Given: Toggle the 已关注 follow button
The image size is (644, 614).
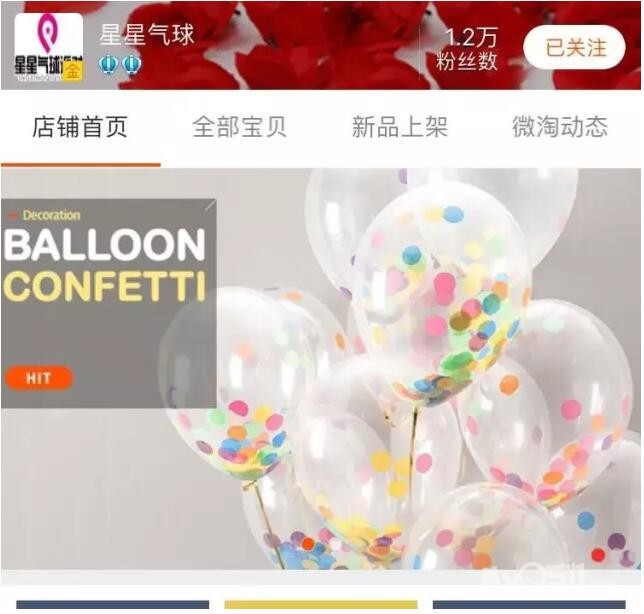Looking at the screenshot, I should point(574,47).
